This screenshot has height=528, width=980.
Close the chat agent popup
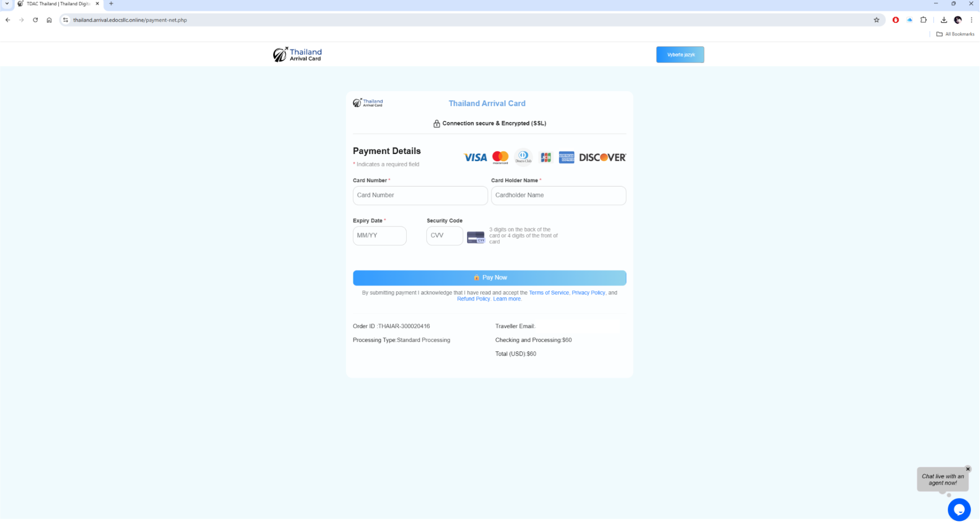[967, 469]
